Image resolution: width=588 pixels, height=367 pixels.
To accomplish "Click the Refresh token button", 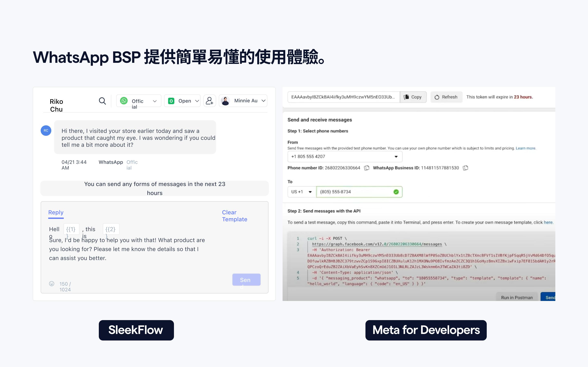I will 446,97.
